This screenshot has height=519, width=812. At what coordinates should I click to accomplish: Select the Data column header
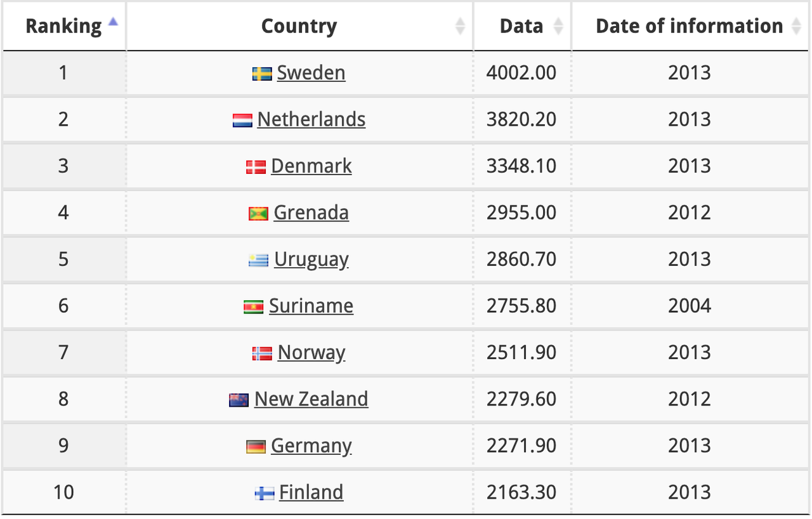[523, 26]
